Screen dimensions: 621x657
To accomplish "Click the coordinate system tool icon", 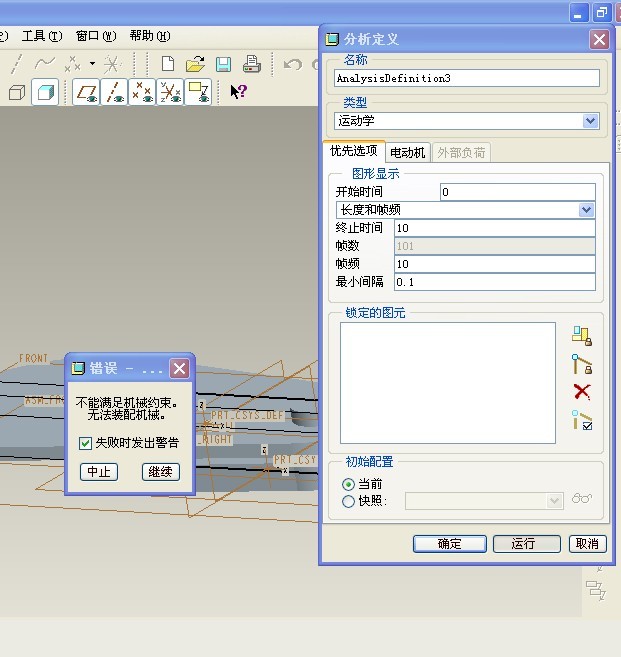I will pos(112,64).
